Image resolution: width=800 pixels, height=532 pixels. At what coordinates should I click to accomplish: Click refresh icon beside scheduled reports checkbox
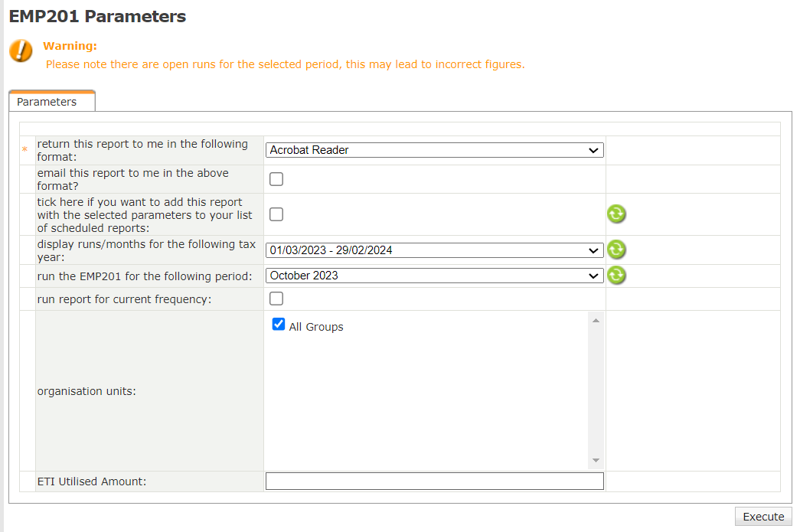tap(616, 214)
